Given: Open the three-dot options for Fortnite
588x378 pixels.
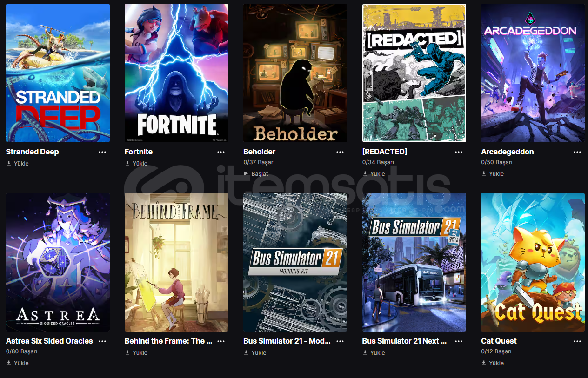Looking at the screenshot, I should [221, 152].
